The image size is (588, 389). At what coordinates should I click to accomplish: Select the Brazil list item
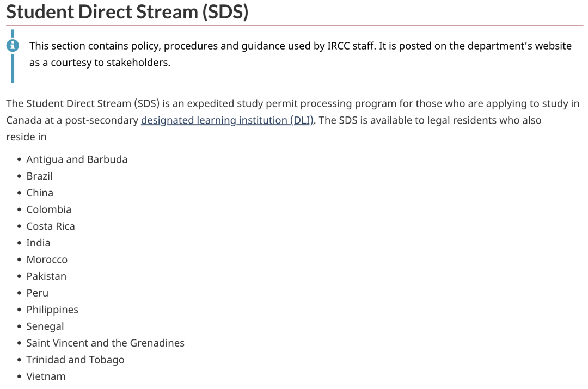[x=39, y=176]
